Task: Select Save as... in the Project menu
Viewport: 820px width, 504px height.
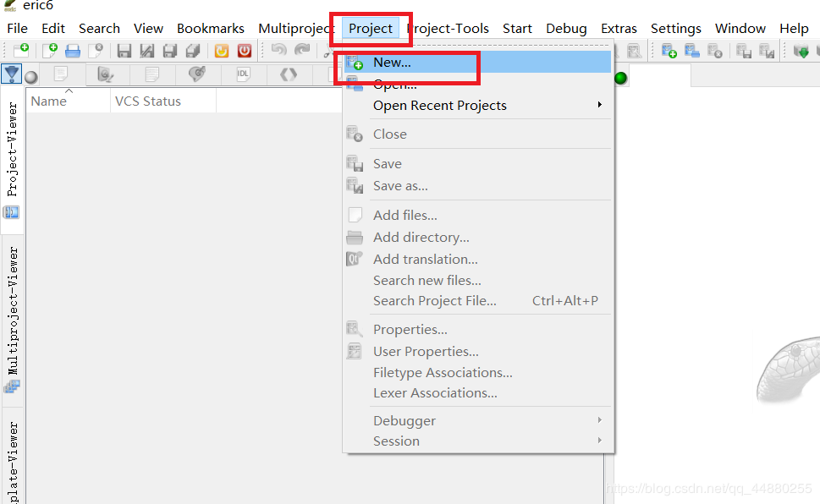Action: point(477,186)
